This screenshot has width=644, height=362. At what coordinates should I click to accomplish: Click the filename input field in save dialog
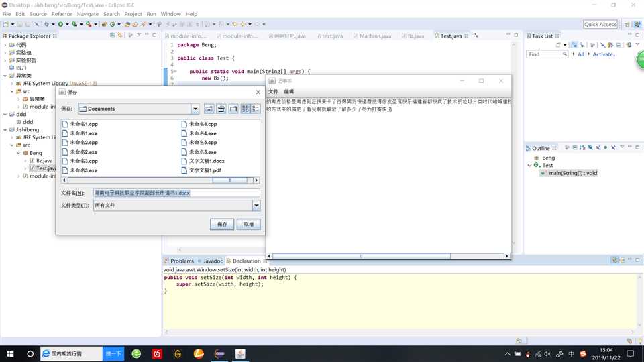point(176,193)
